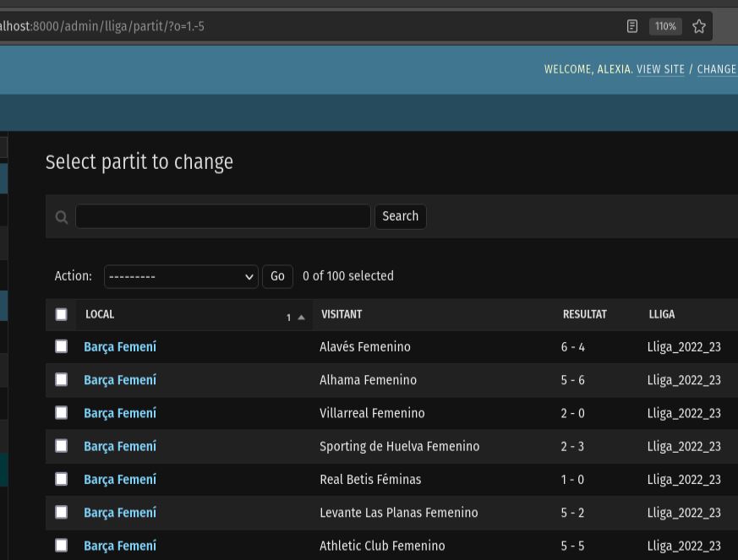The image size is (738, 560).
Task: Click the 110% zoom level indicator
Action: pos(665,26)
